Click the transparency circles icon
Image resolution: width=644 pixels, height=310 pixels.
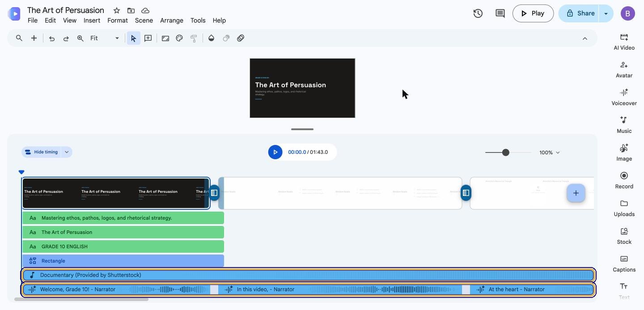226,38
